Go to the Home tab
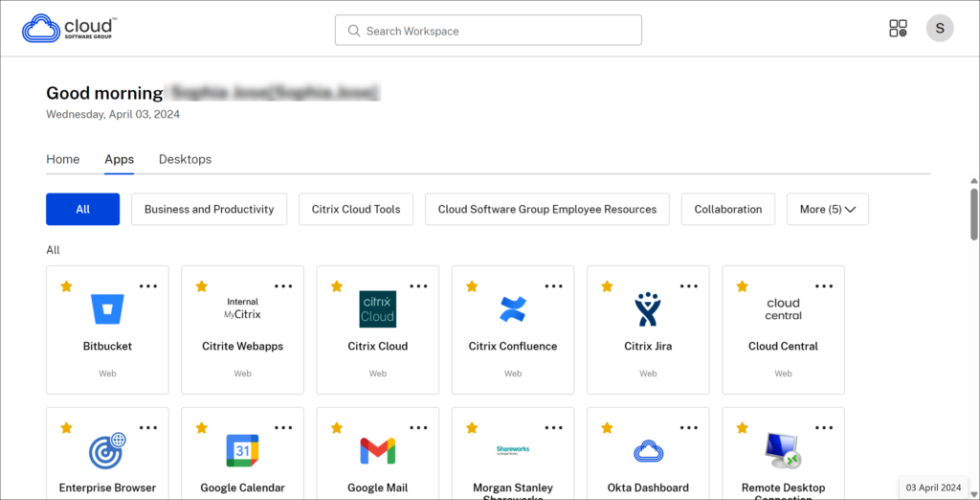 coord(63,159)
